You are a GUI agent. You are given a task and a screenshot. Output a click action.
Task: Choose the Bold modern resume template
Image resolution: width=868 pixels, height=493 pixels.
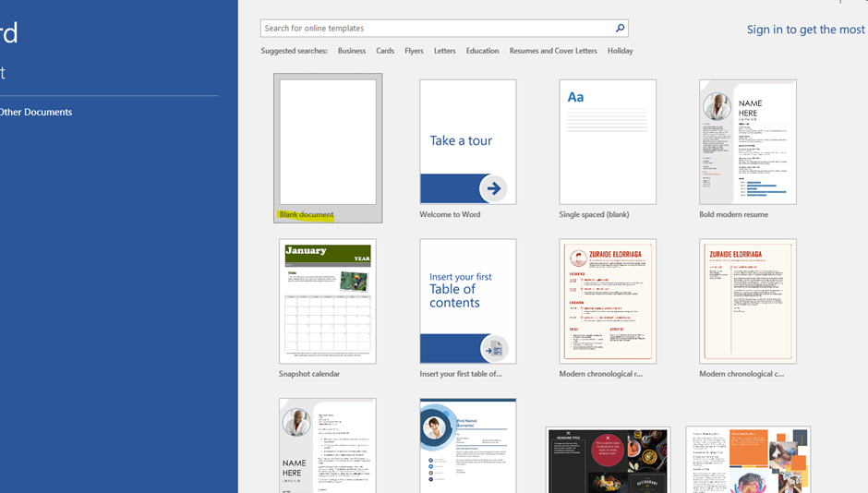(x=748, y=142)
